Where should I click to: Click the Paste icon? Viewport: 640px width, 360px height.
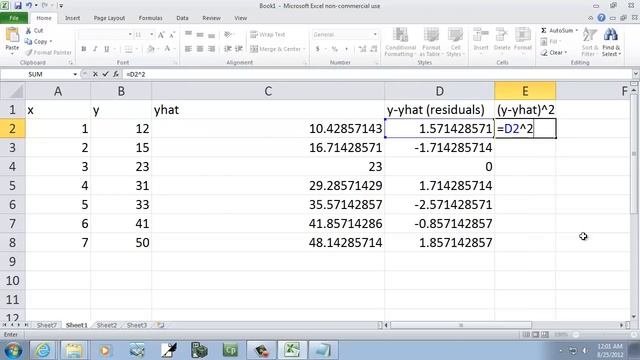(x=12, y=36)
